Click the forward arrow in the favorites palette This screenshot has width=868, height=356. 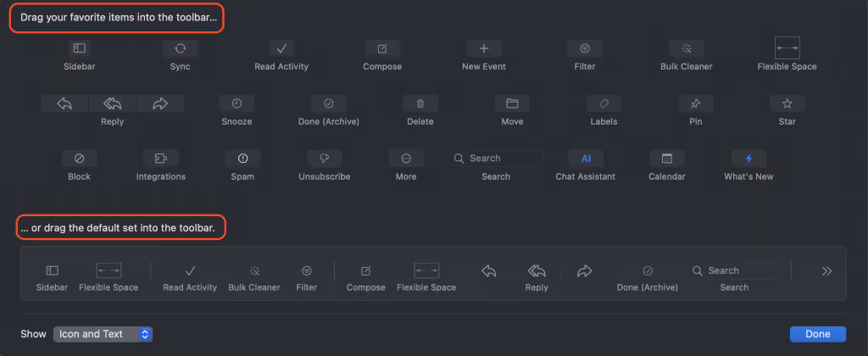coord(160,103)
